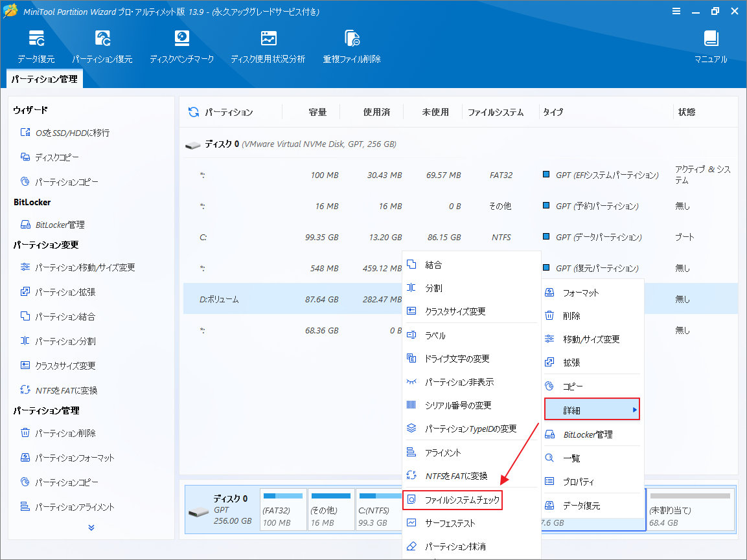Choose パーティション結合 in the sidebar
This screenshot has height=560, width=747.
58,317
